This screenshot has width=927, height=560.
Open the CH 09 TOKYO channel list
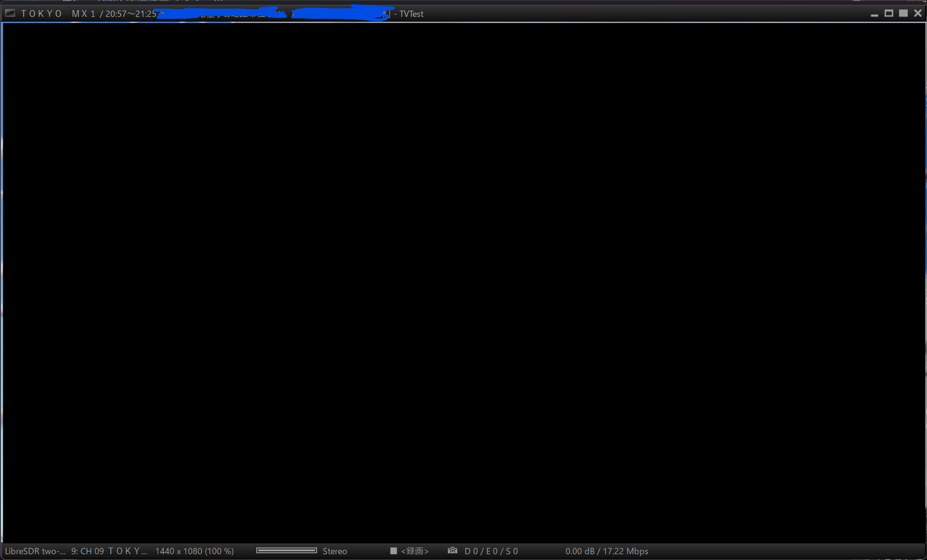109,551
